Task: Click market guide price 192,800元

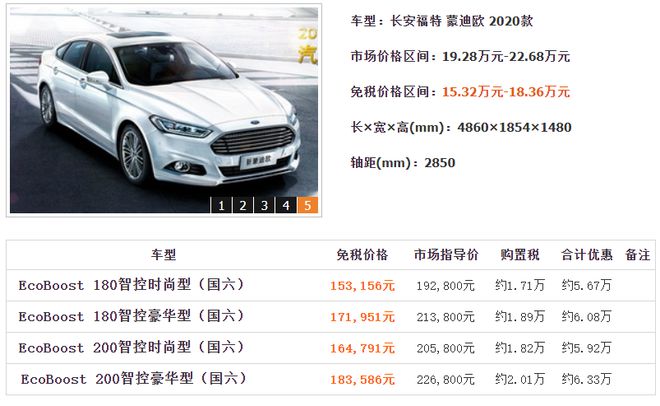Action: (446, 286)
